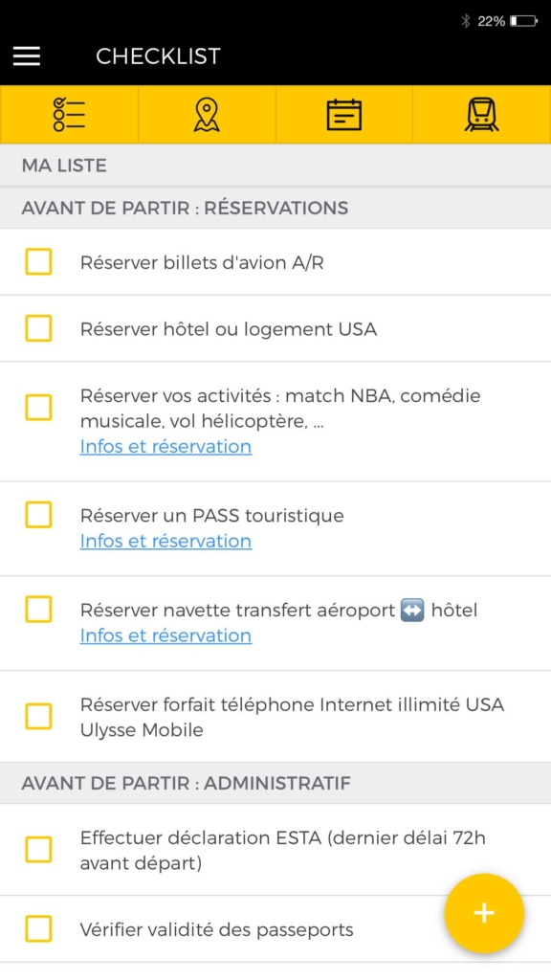Switch to the checklist tab in toolbar
The width and height of the screenshot is (551, 980).
coord(69,114)
